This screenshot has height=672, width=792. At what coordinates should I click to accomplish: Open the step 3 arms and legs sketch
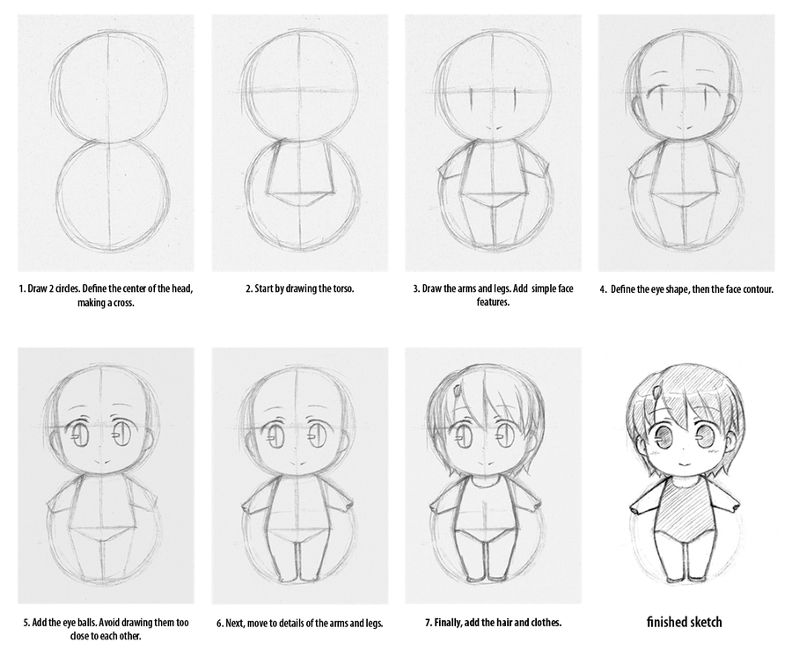pyautogui.click(x=493, y=142)
